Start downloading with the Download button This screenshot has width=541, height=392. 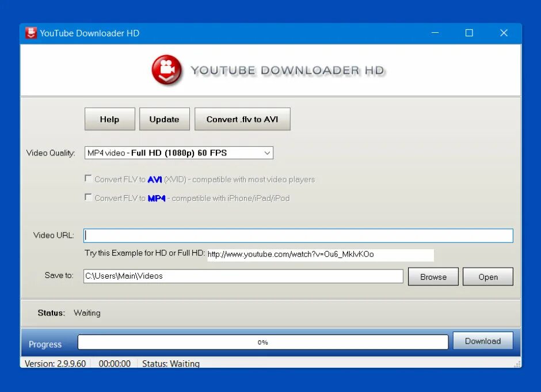483,341
